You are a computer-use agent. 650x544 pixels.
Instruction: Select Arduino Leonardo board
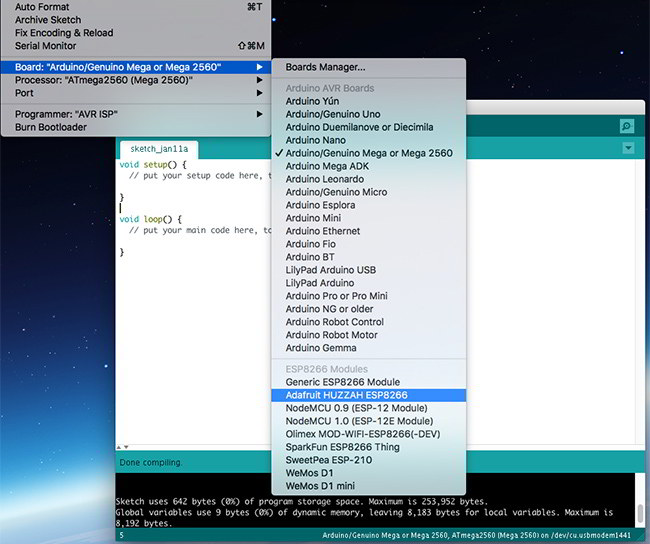pyautogui.click(x=369, y=179)
